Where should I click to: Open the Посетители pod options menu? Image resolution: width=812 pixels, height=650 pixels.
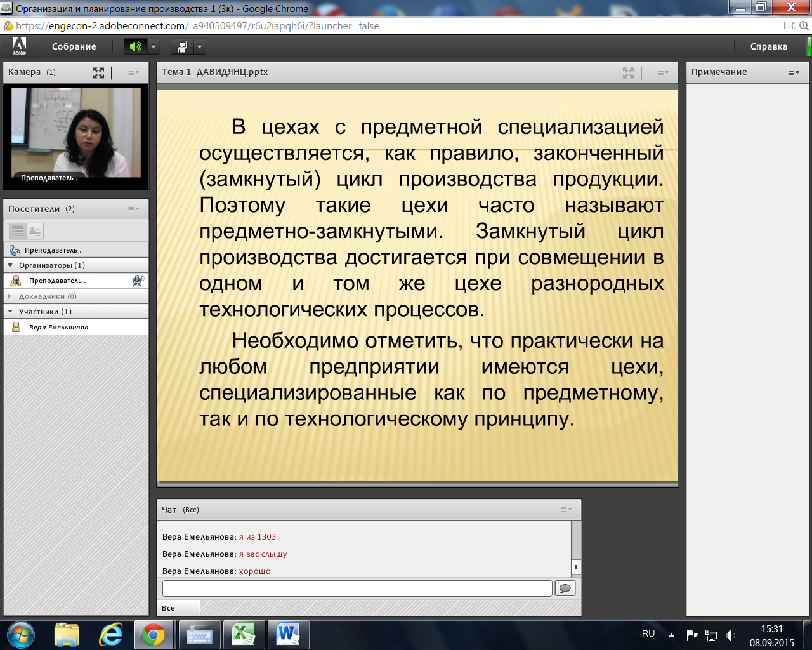coord(133,209)
